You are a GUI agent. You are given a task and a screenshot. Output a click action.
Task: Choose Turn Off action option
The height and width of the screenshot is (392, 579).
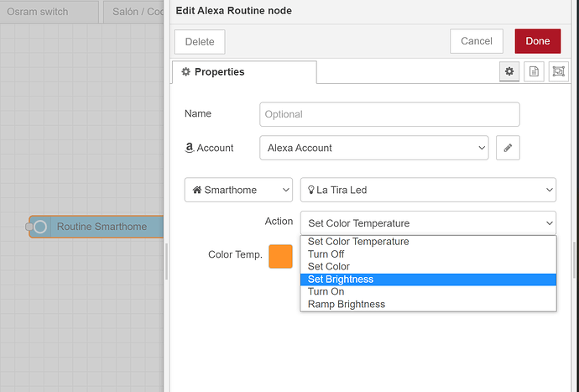tap(428, 254)
